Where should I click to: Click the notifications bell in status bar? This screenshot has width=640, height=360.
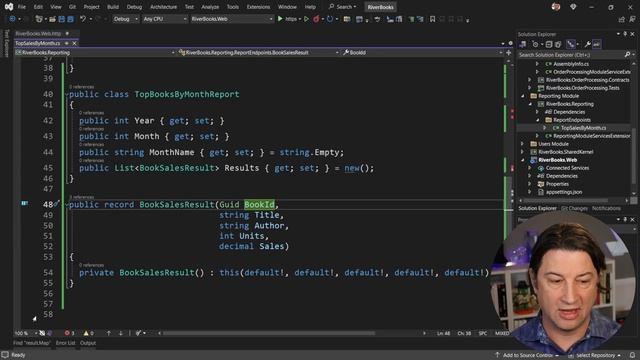(x=632, y=355)
